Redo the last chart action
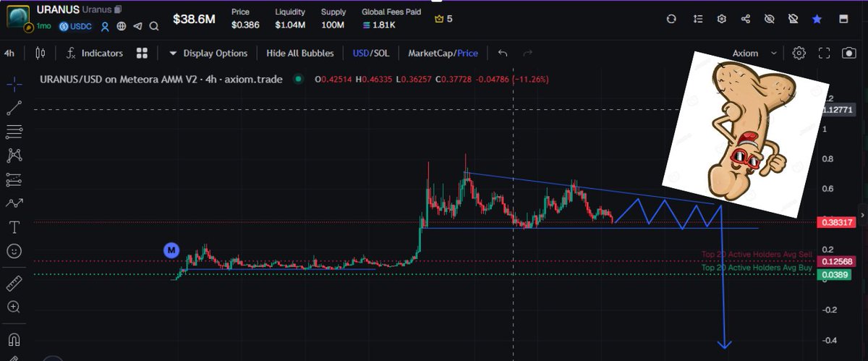The width and height of the screenshot is (868, 361). tap(528, 53)
